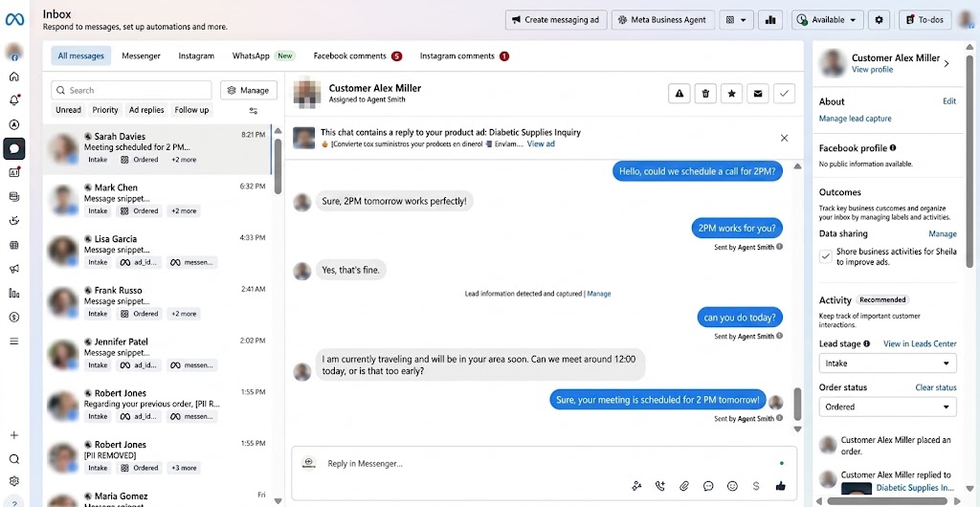Expand Customer Alex Miller profile chevron
Screen dimensions: 980x507
(947, 63)
